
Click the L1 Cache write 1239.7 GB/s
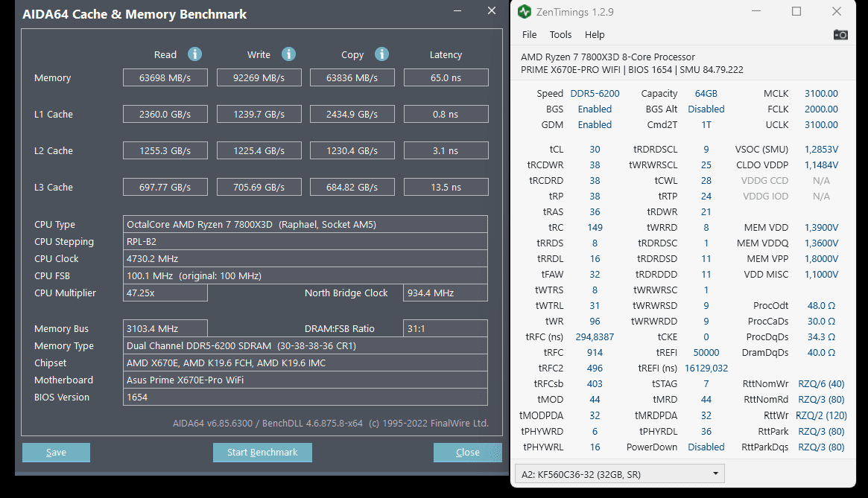click(x=259, y=115)
